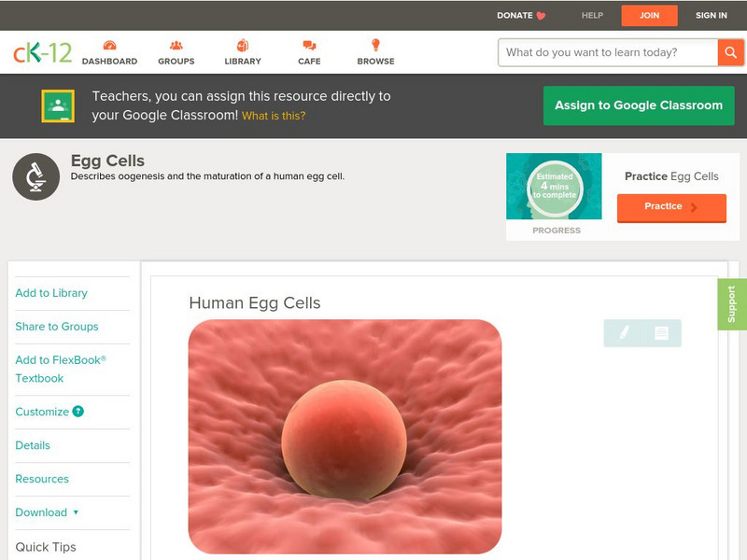Open the 'What is this?' link

tap(274, 116)
